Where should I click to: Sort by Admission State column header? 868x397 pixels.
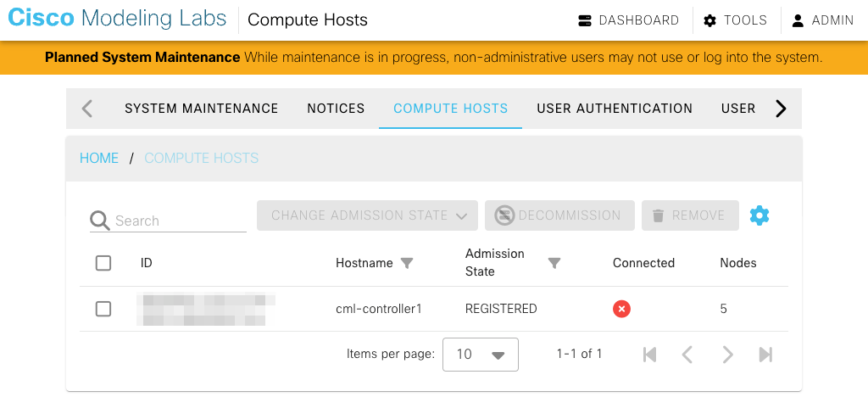click(495, 262)
